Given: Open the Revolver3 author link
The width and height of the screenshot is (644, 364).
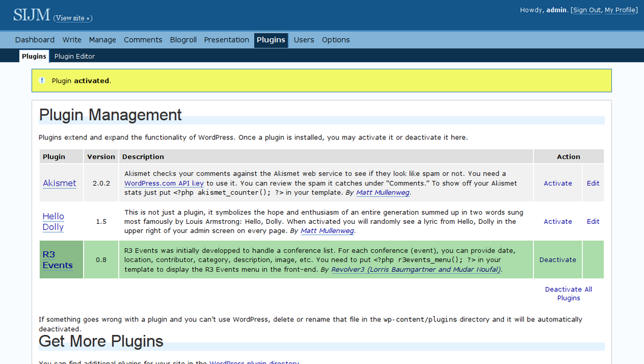Looking at the screenshot, I should pyautogui.click(x=416, y=269).
